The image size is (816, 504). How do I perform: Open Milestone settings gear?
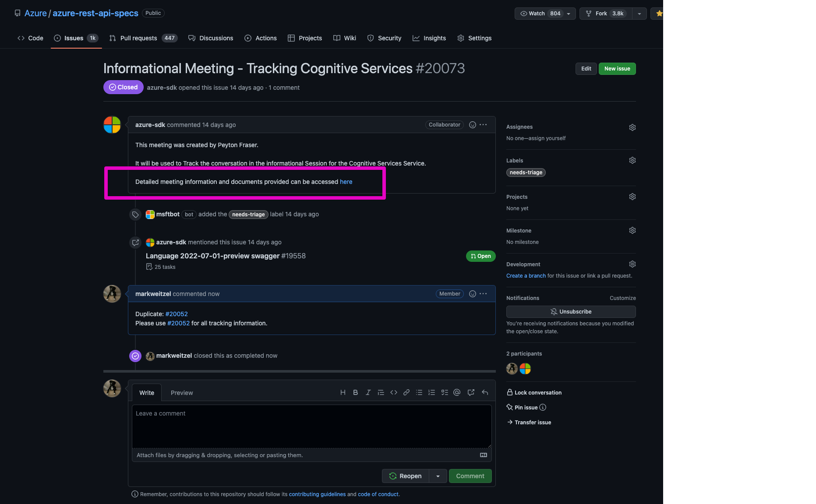(x=632, y=230)
